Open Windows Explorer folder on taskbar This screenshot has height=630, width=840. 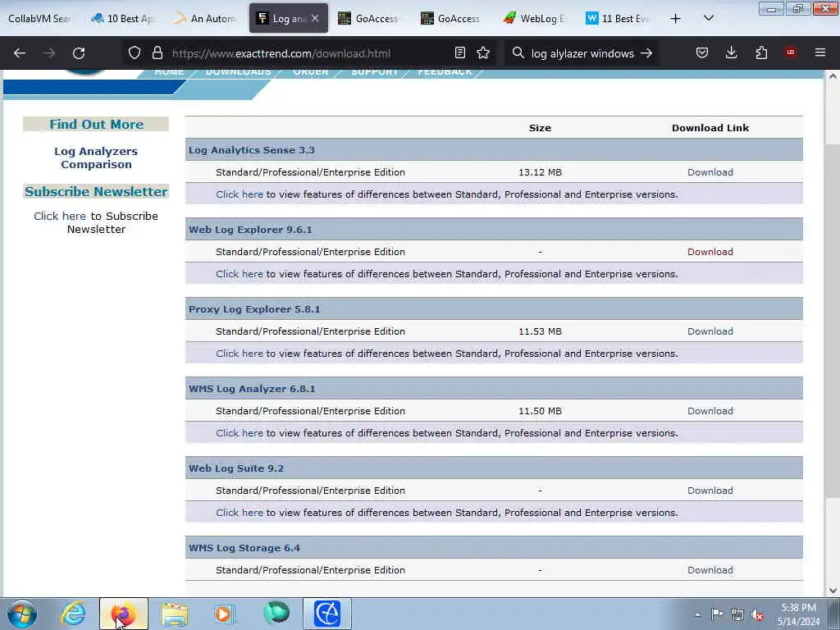(175, 614)
